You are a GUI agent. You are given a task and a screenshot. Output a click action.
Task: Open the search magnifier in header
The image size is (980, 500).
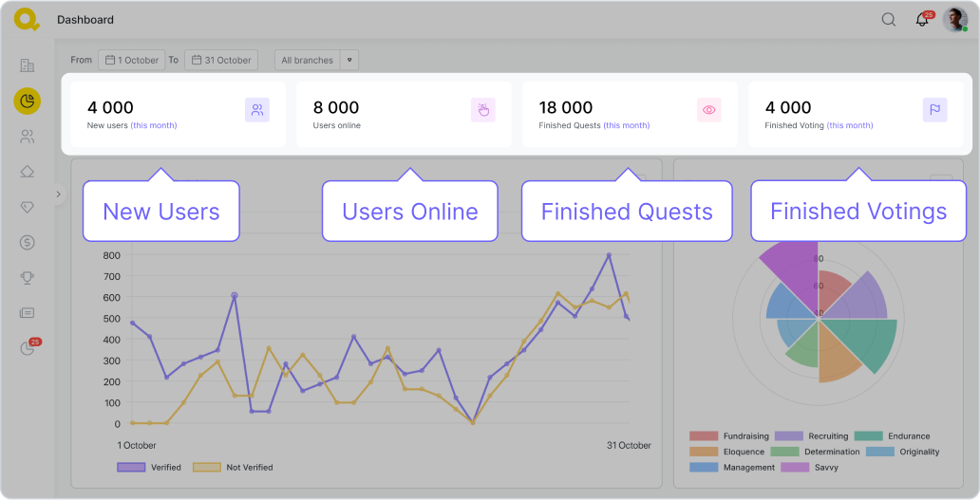pos(889,20)
